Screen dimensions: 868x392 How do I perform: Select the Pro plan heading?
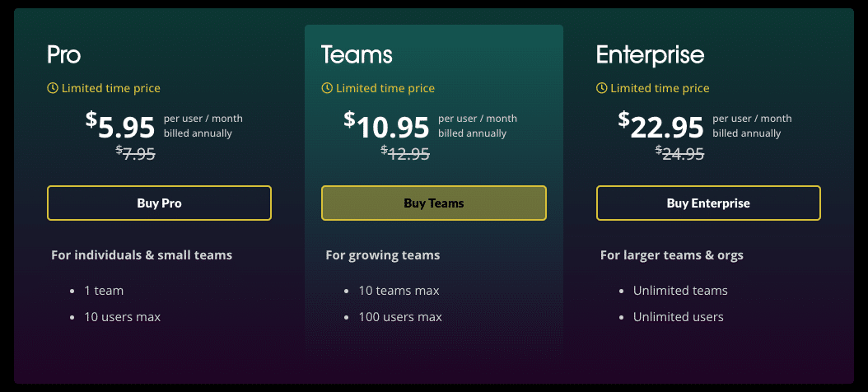64,55
